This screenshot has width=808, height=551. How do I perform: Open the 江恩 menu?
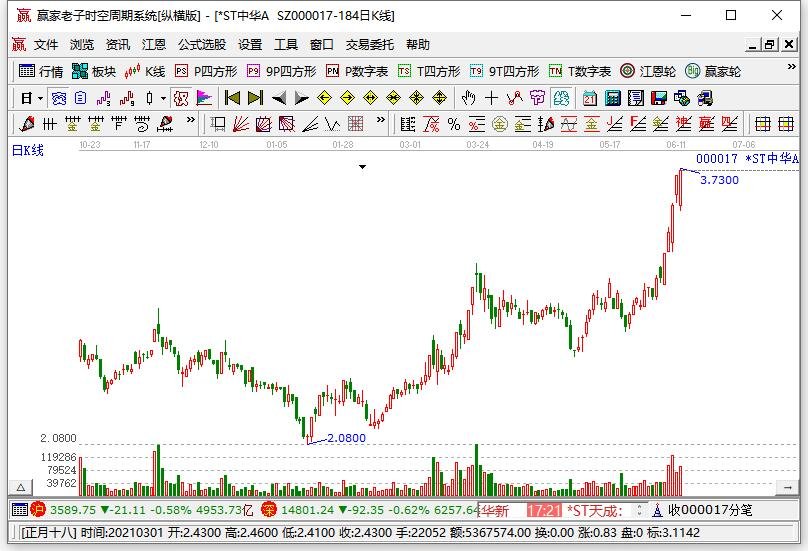(x=154, y=45)
